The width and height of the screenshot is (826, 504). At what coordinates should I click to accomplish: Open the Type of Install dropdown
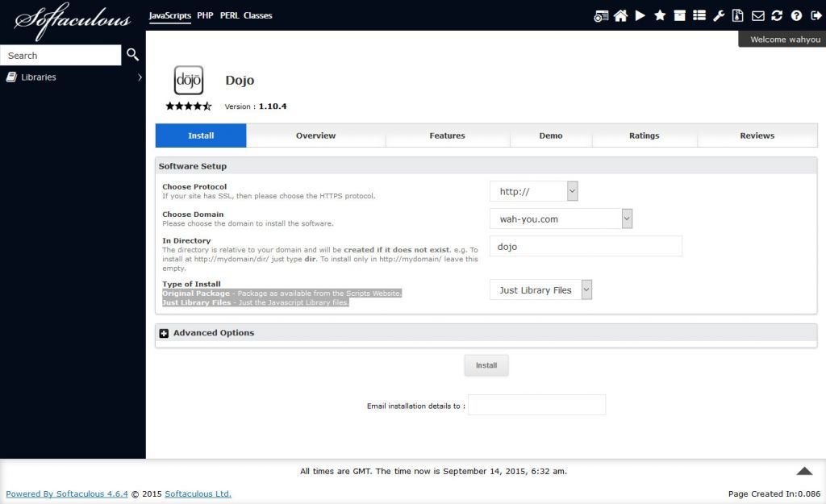[540, 290]
